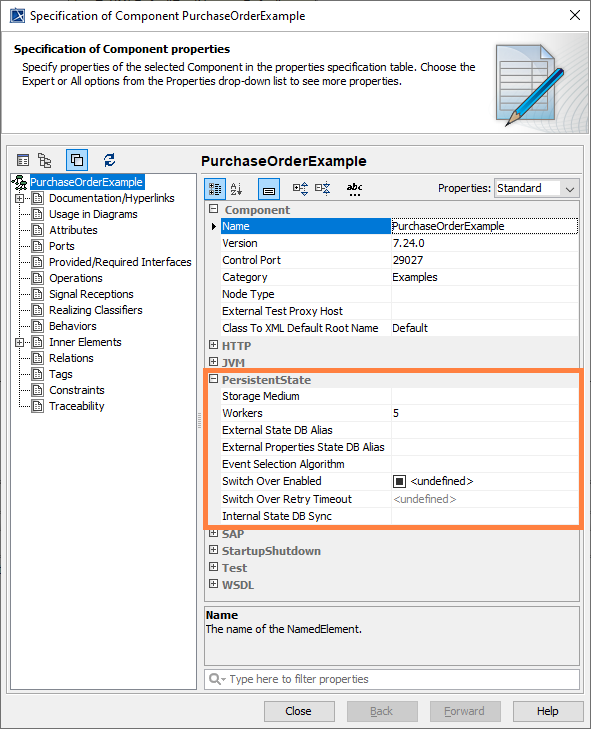Select Traceability in the left tree
Viewport: 591px width, 729px height.
coord(77,406)
